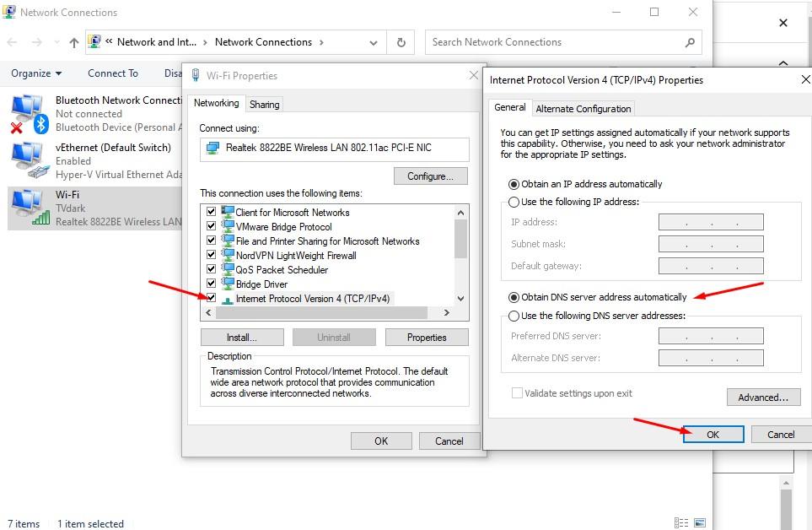The image size is (812, 530).
Task: Open the Organize dropdown menu
Action: pyautogui.click(x=35, y=73)
